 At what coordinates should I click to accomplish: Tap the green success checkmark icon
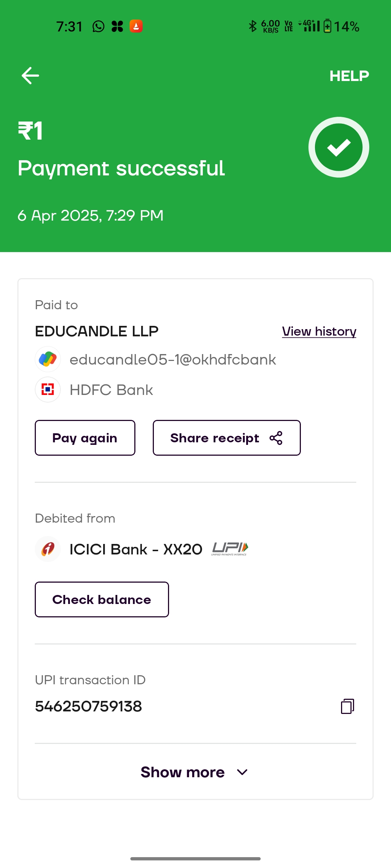point(339,147)
